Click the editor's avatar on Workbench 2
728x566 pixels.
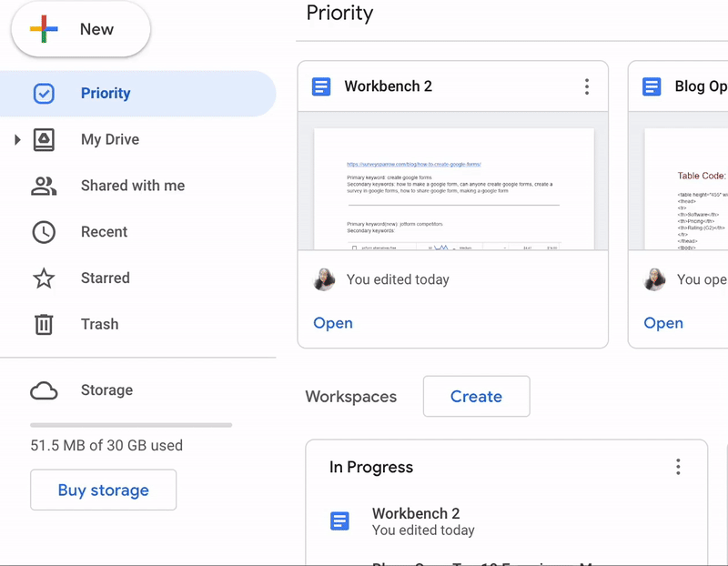coord(324,279)
